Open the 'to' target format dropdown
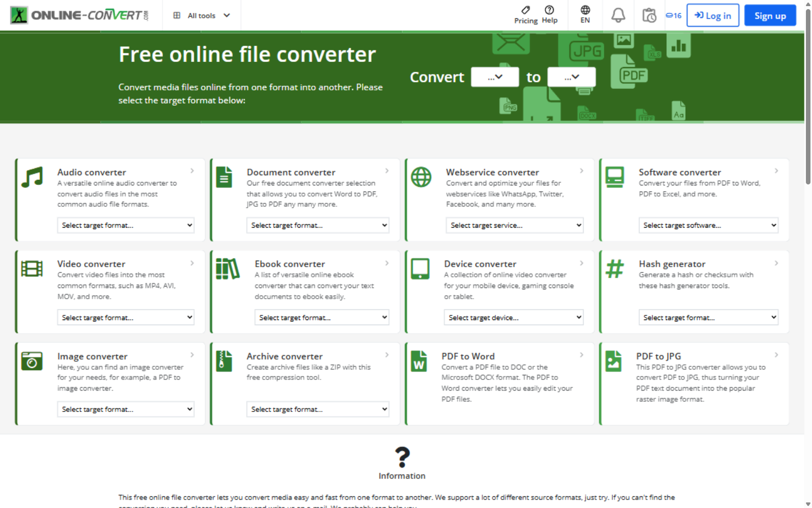 (x=571, y=77)
